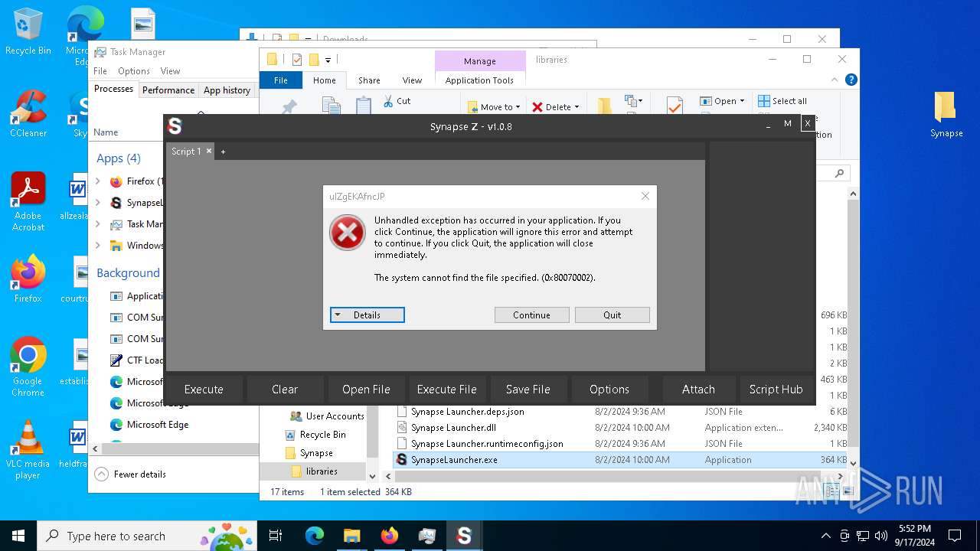Expand the SynapseLauncher process row
Screen dimensions: 980x551
click(x=97, y=203)
